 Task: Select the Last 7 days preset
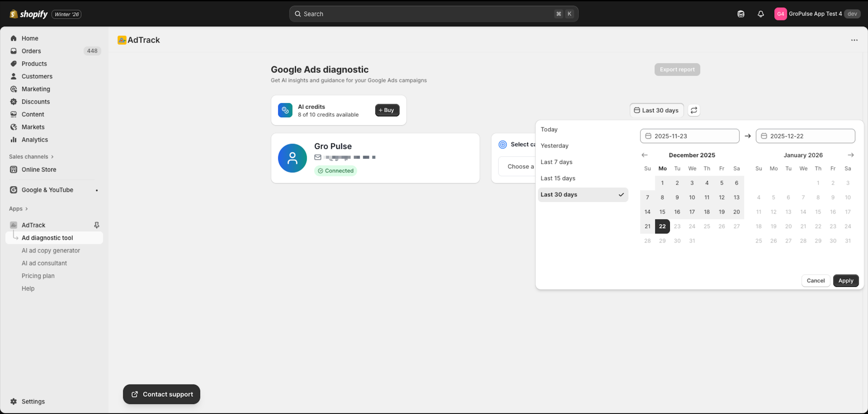coord(556,162)
